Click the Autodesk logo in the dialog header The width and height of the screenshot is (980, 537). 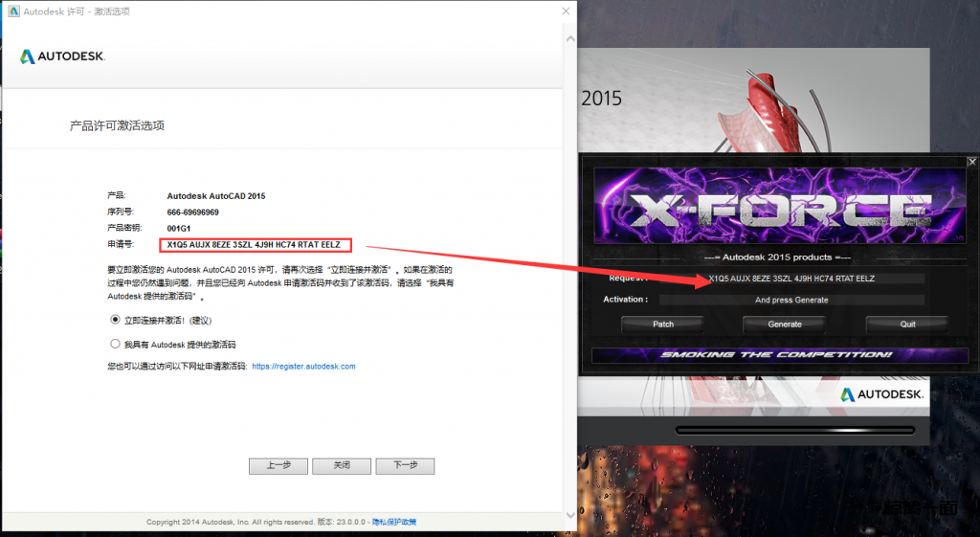[62, 56]
